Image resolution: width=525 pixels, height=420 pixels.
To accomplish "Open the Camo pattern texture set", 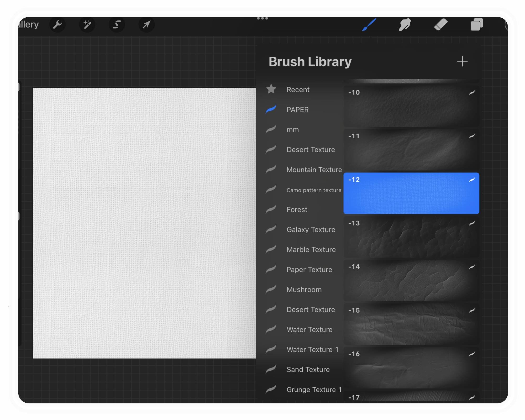I will pos(314,190).
